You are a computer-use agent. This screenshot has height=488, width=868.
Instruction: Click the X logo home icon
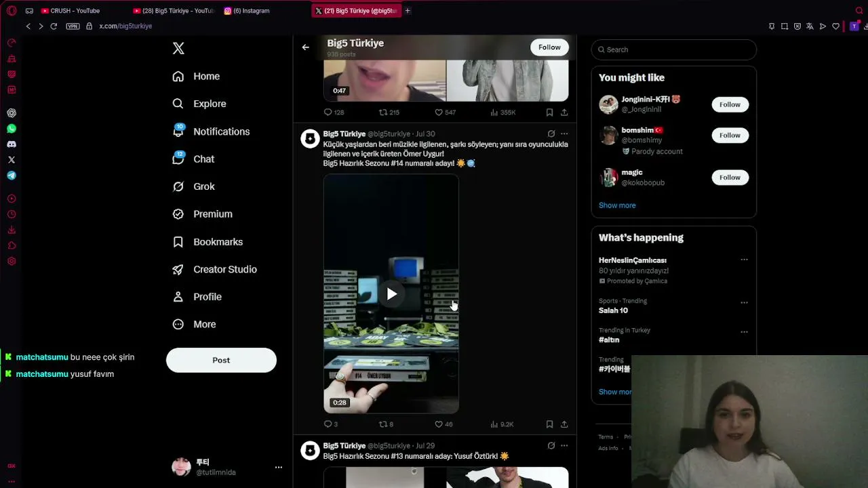178,48
